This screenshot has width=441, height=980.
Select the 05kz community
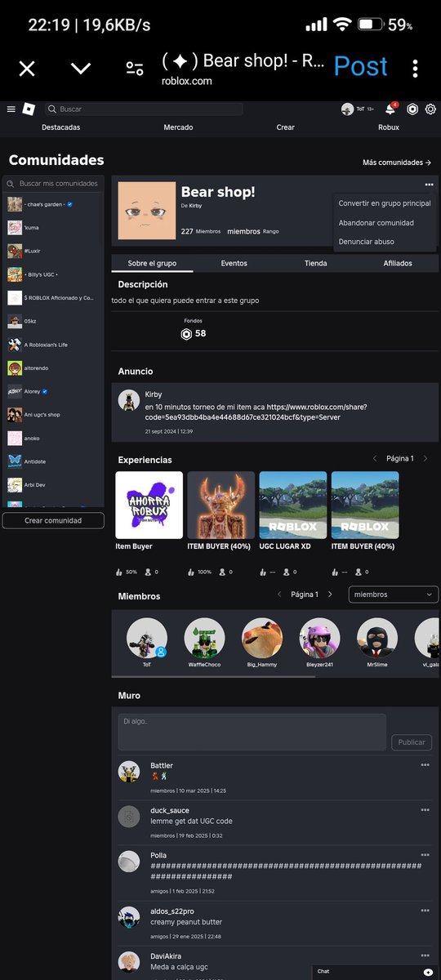coord(53,322)
